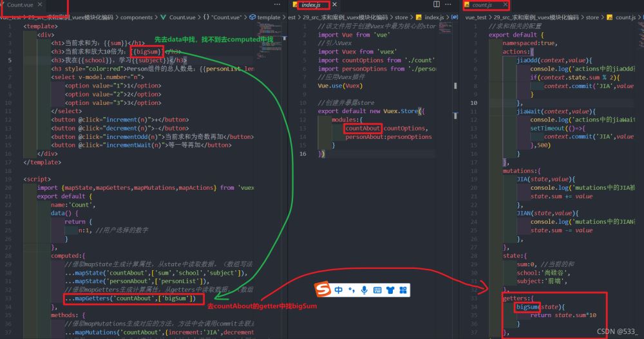644x339 pixels.
Task: Toggle Sogou Chinese/English input mode
Action: 339,290
